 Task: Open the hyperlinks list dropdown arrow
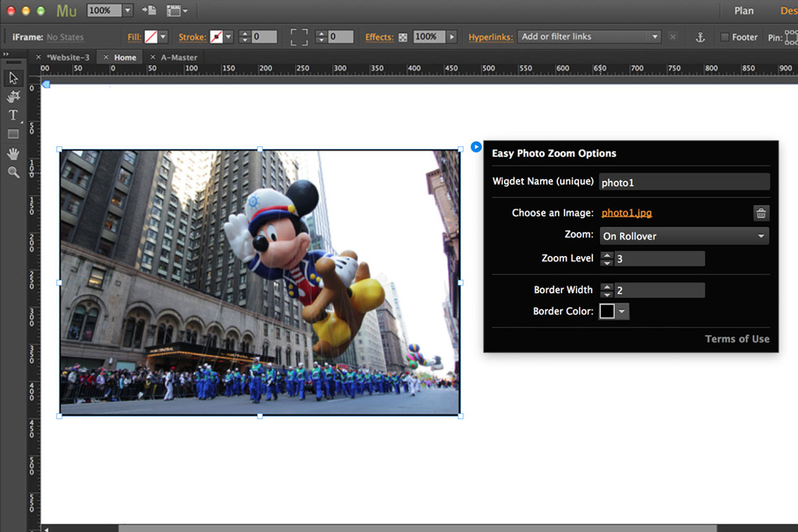[x=655, y=37]
